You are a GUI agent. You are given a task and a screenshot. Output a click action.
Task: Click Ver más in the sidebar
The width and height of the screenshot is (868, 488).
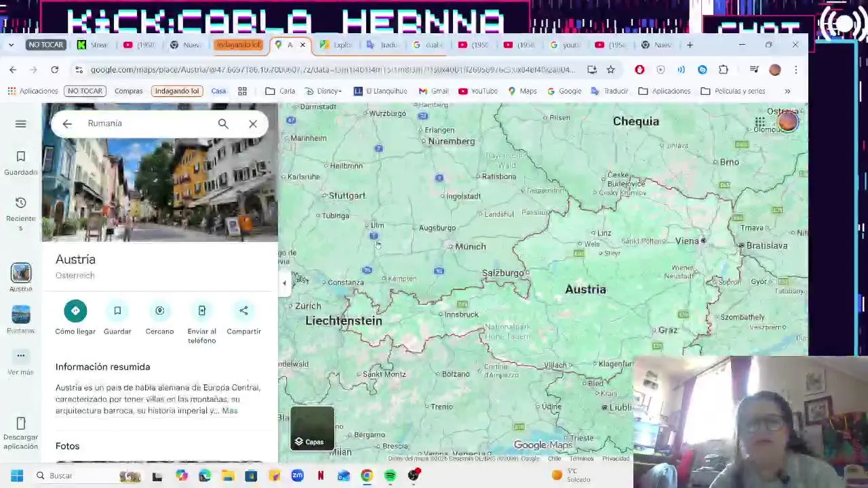point(20,363)
